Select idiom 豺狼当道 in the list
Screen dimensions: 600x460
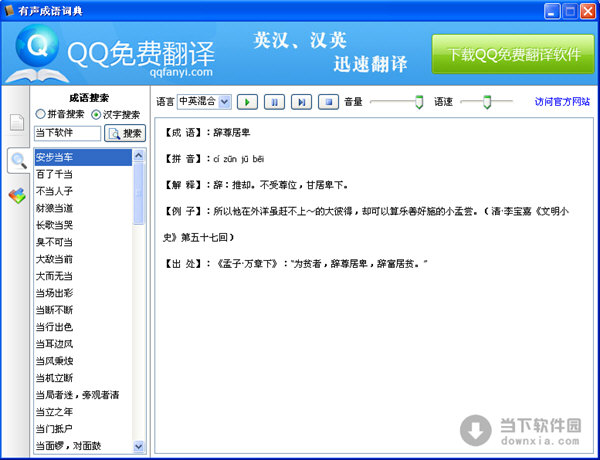pos(83,208)
